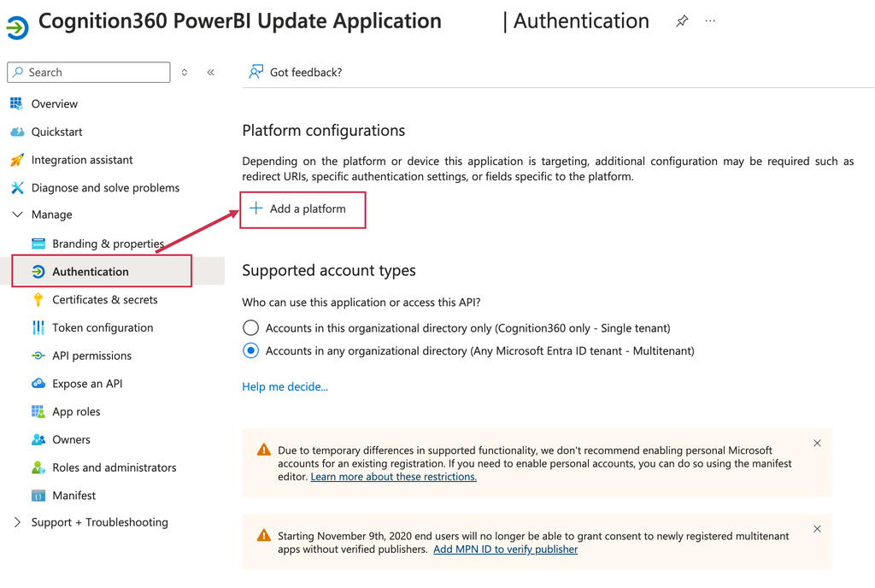Collapse the sidebar with double chevron
This screenshot has width=875, height=588.
[210, 72]
